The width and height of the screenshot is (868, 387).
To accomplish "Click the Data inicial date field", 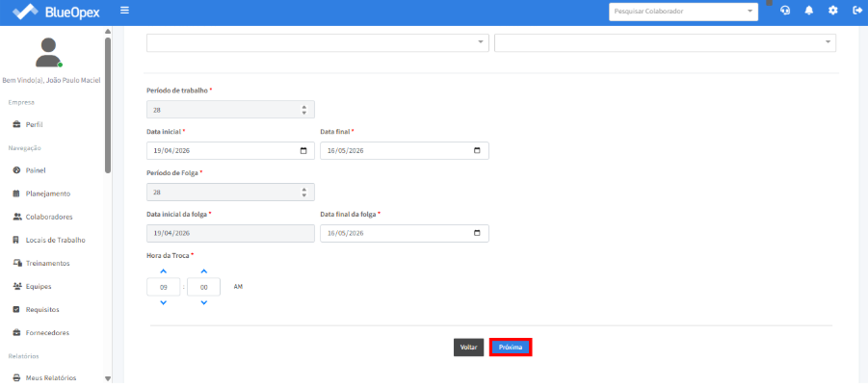I will point(230,151).
